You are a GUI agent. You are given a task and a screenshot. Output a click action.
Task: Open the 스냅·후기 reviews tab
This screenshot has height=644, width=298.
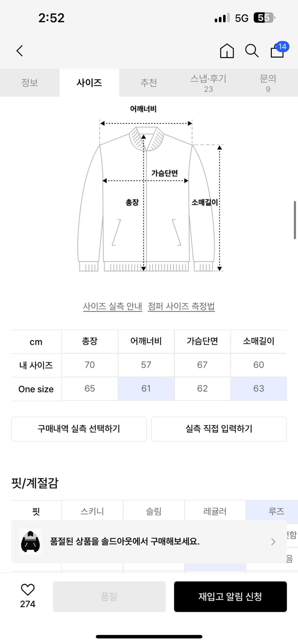208,82
